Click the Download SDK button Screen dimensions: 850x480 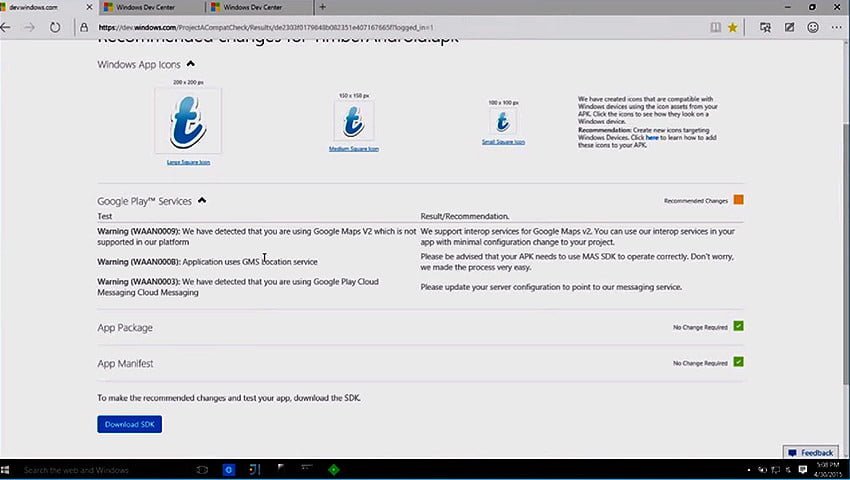click(x=130, y=424)
